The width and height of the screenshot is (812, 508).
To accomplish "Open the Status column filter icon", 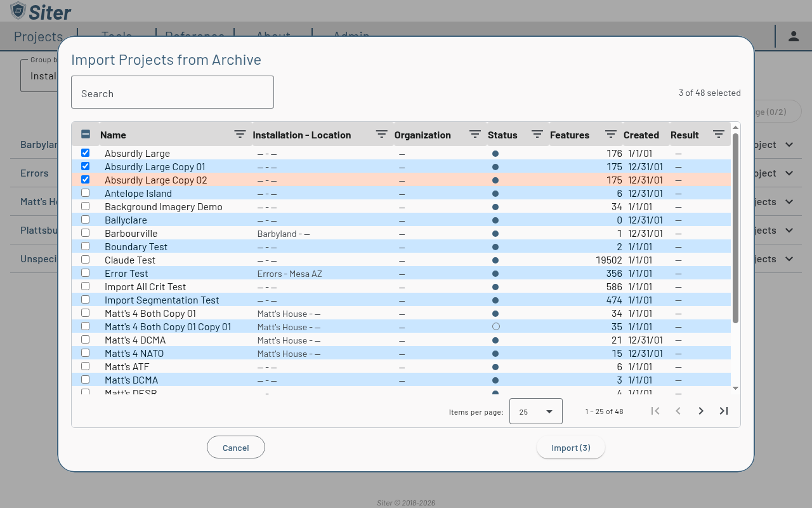I will tap(537, 135).
